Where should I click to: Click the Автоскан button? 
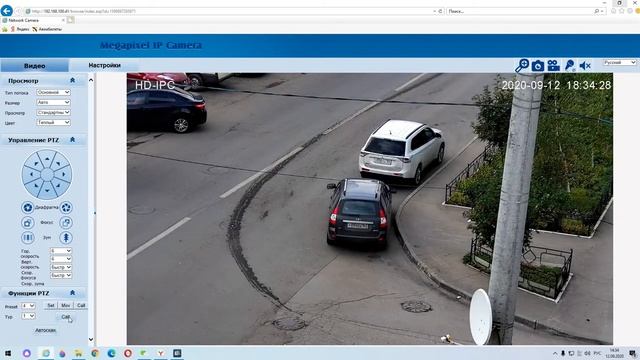[x=45, y=330]
